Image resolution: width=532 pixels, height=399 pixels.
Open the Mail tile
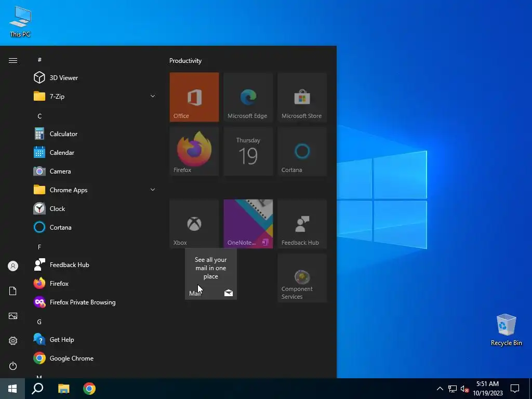pos(211,274)
